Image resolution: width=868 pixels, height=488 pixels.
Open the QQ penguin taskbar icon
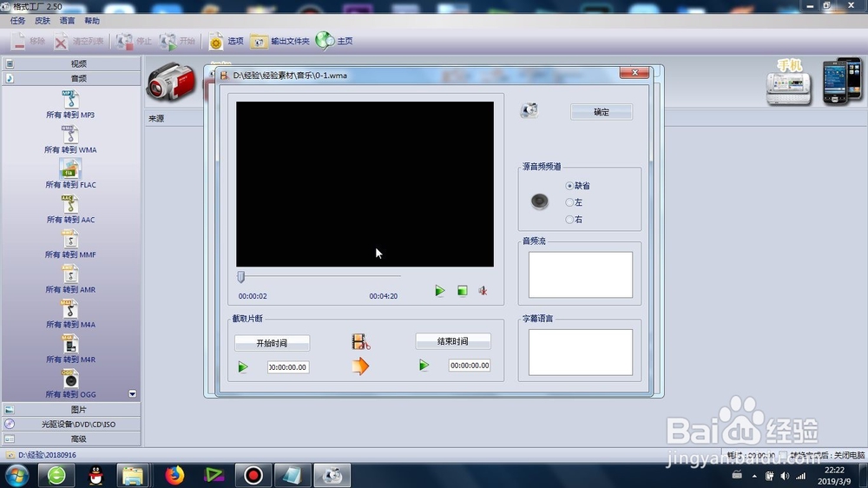click(x=95, y=475)
